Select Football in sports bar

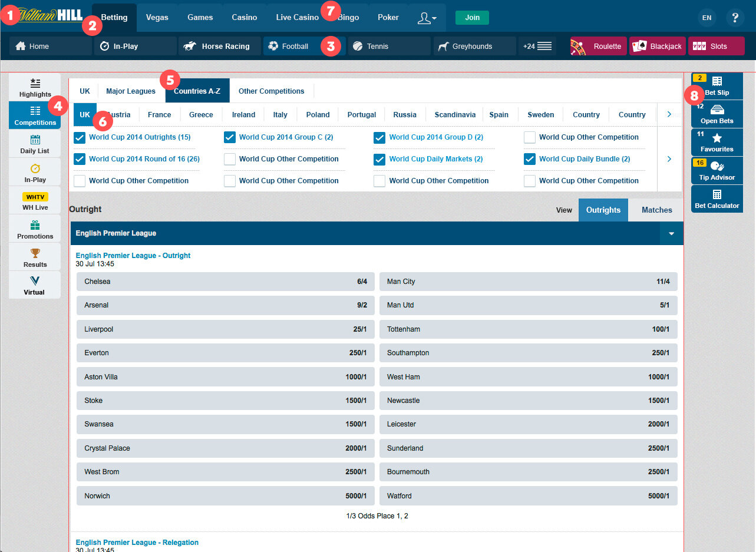tap(305, 46)
